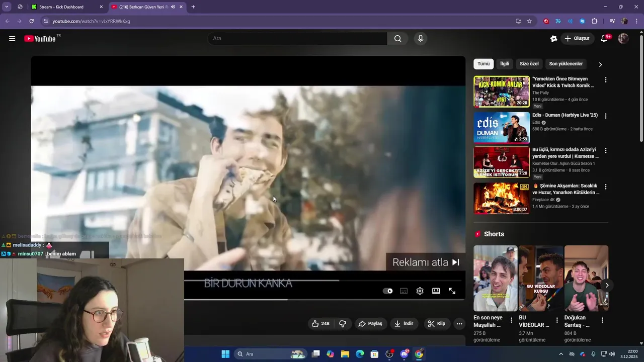Open Windows Start menu
Screen dimensions: 644x362
(225, 354)
